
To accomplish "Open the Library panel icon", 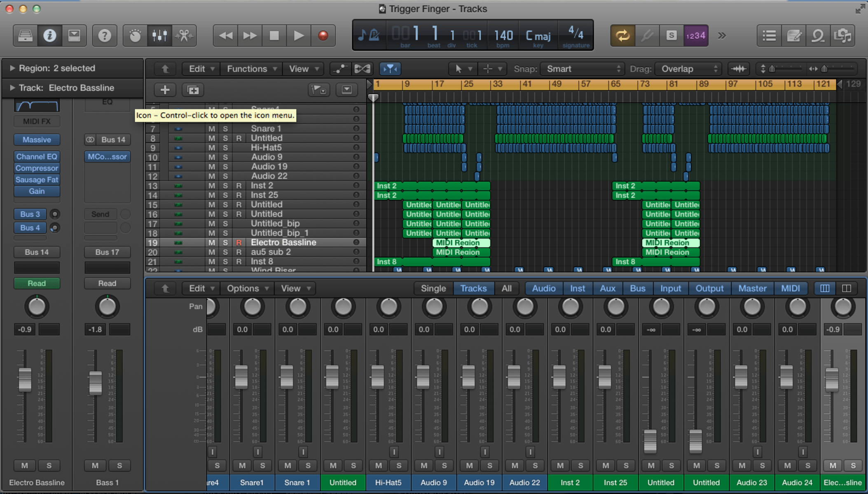I will pos(25,36).
